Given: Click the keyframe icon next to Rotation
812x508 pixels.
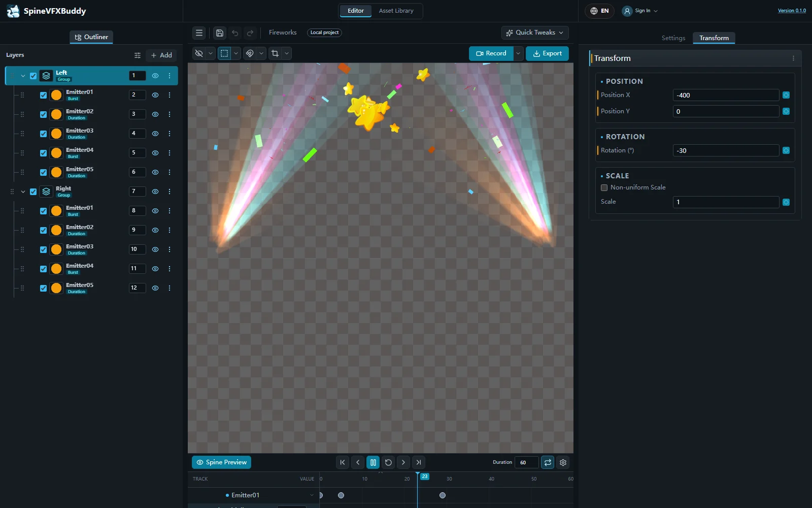Looking at the screenshot, I should point(786,150).
